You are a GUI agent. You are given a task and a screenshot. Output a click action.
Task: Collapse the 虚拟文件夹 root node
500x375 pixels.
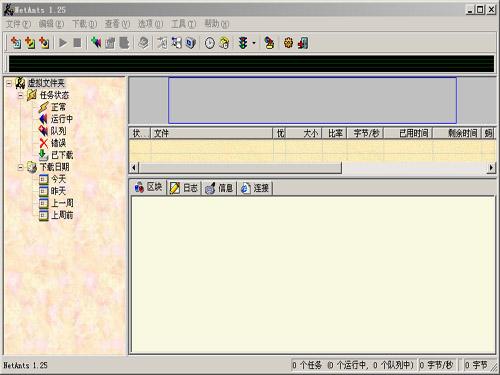click(9, 83)
